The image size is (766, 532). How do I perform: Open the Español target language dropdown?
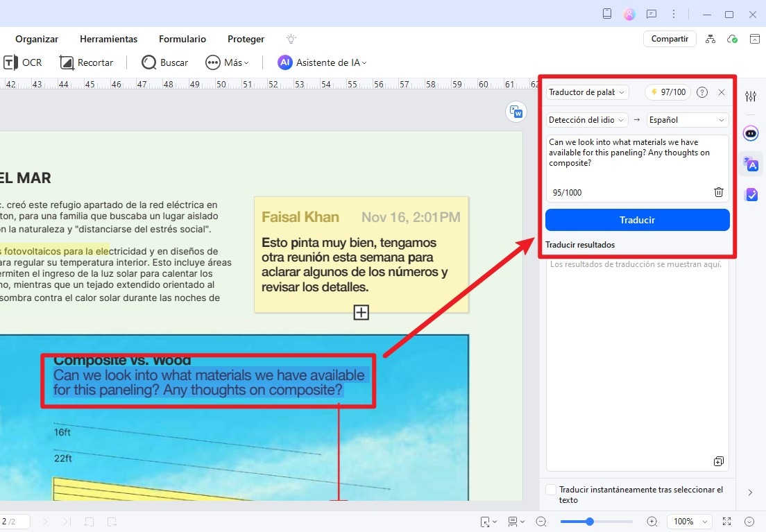coord(688,120)
